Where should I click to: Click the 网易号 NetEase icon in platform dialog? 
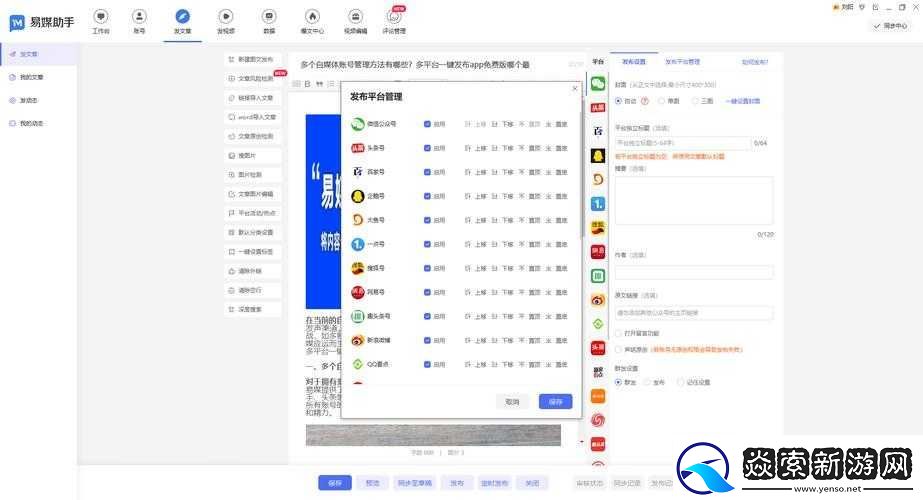pyautogui.click(x=358, y=292)
